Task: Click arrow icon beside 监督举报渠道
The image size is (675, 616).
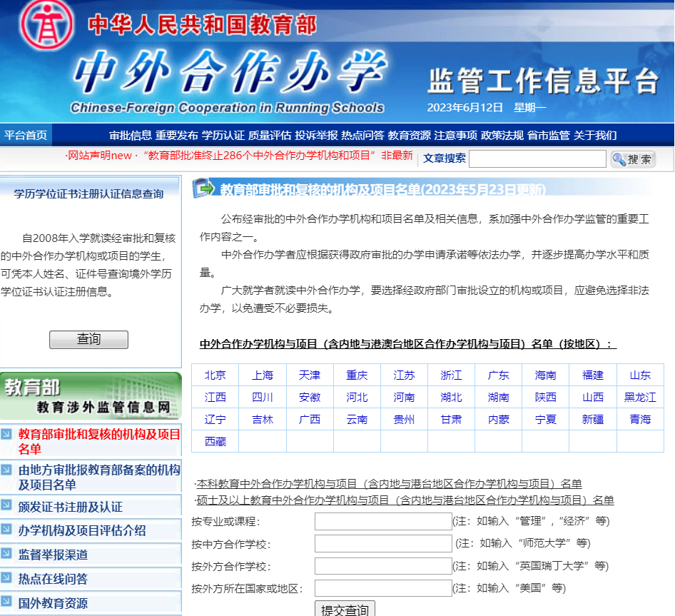Action: (x=6, y=552)
